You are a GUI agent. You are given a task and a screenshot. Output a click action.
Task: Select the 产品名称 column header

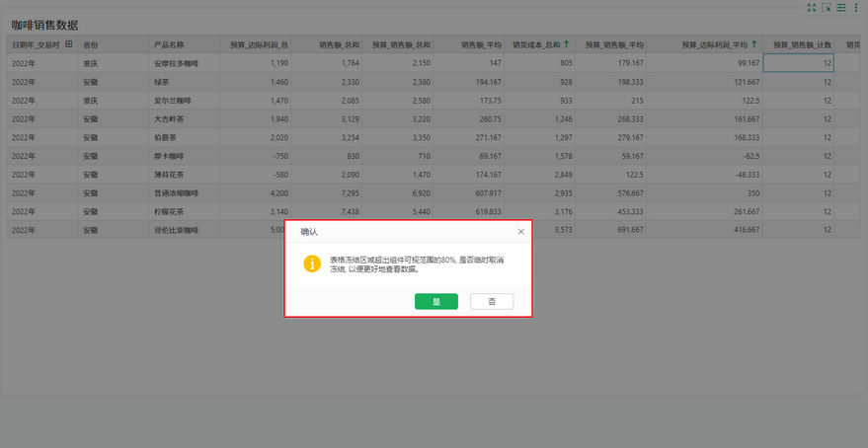[x=169, y=44]
